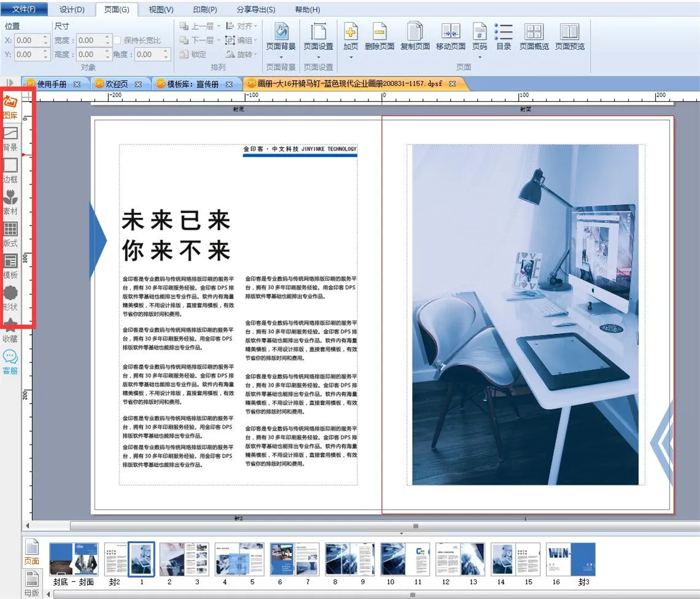Select the blue desk photo on right page
This screenshot has height=599, width=700.
click(x=526, y=315)
